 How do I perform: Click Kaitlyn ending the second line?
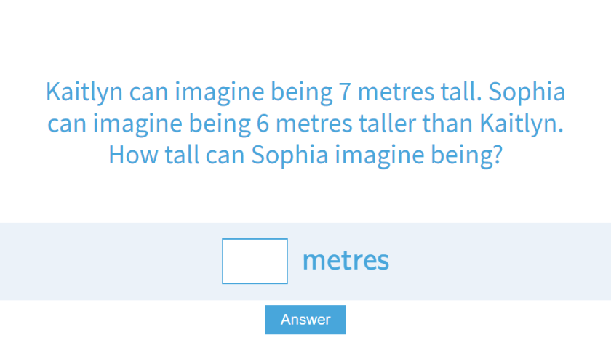pyautogui.click(x=522, y=124)
